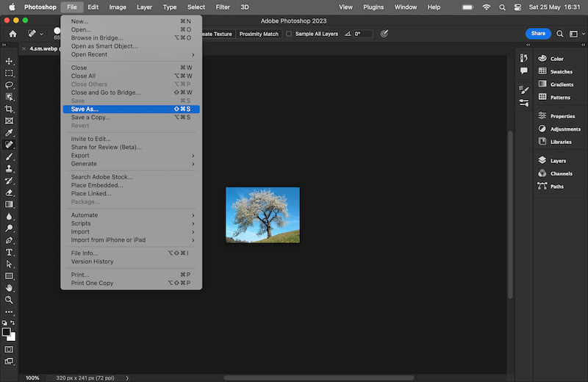Click the tree image on canvas
The height and width of the screenshot is (382, 588).
[262, 215]
